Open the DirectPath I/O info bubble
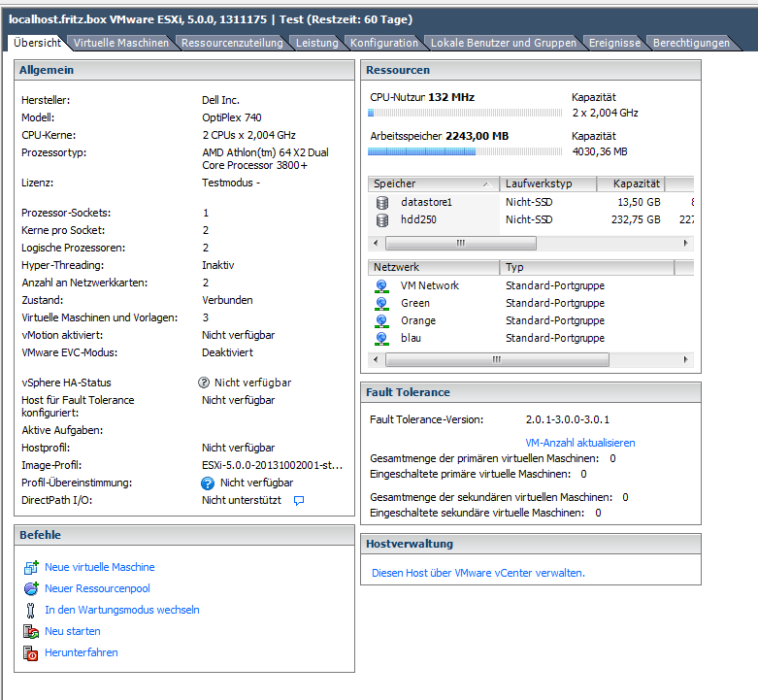The image size is (758, 700). point(299,500)
